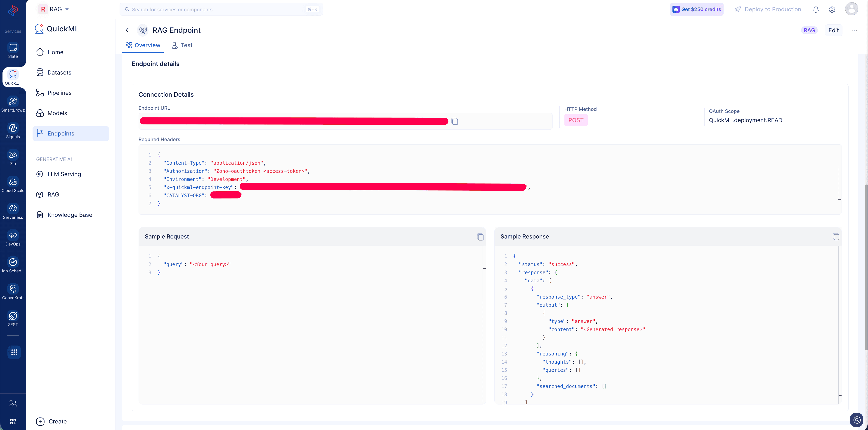Open the Cloud Scale service
Viewport: 868px width, 430px height.
[13, 185]
